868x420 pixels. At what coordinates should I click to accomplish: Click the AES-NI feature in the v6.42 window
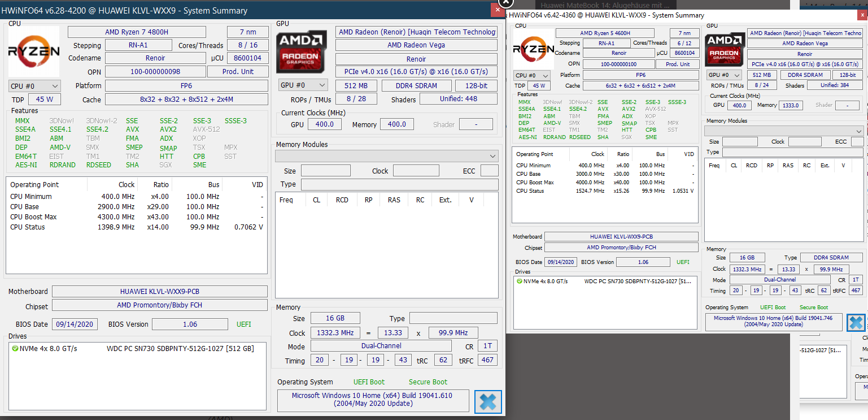527,137
